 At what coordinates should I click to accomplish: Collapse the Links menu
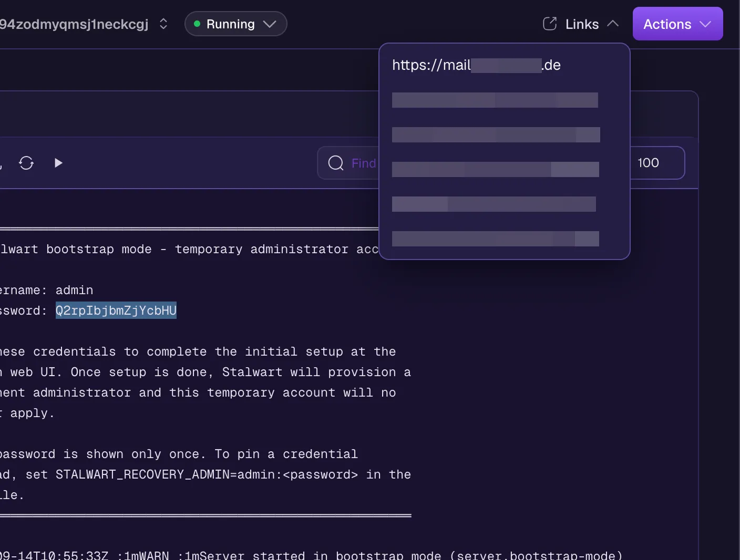tap(581, 24)
